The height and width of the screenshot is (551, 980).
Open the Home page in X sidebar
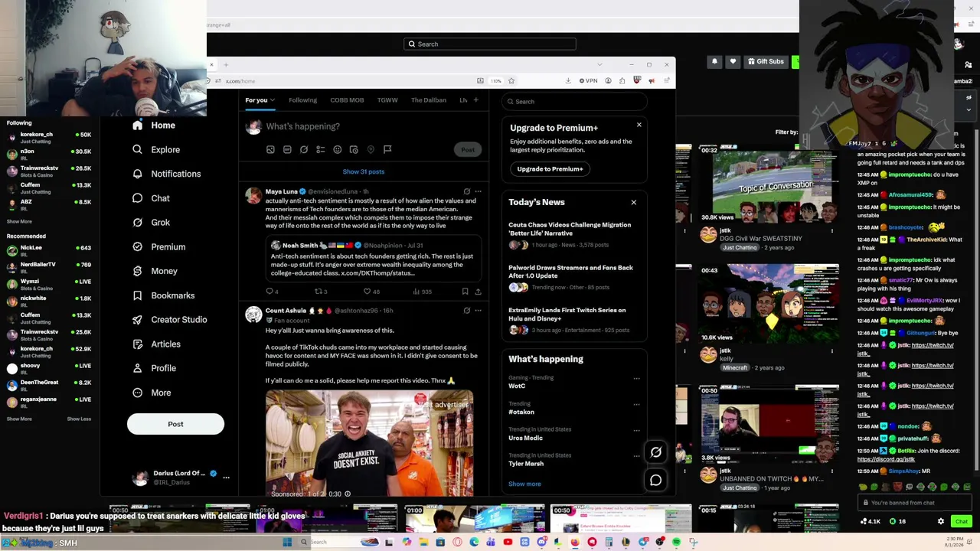(x=154, y=126)
